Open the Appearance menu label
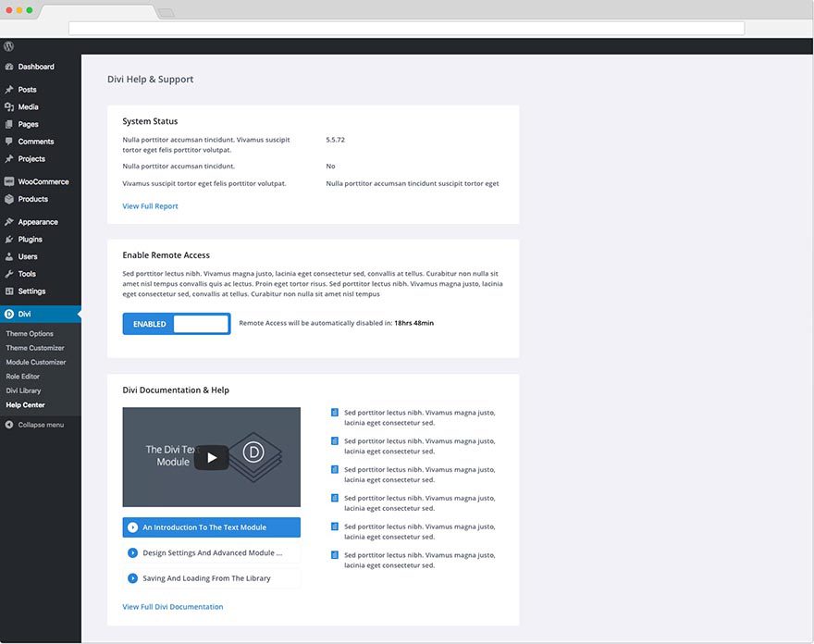The width and height of the screenshot is (814, 644). [x=38, y=222]
